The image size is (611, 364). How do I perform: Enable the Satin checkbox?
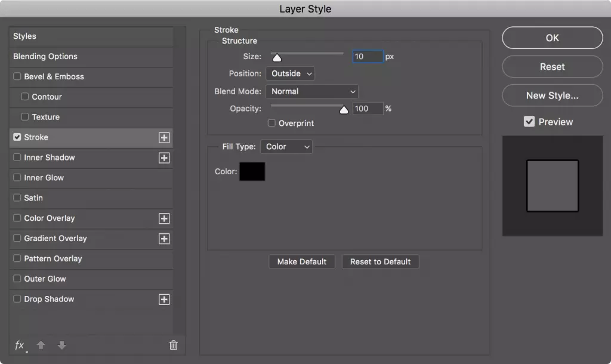click(x=17, y=198)
